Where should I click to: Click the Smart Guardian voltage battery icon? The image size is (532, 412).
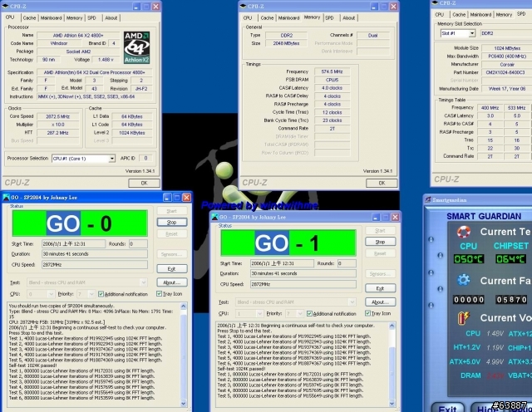(464, 318)
